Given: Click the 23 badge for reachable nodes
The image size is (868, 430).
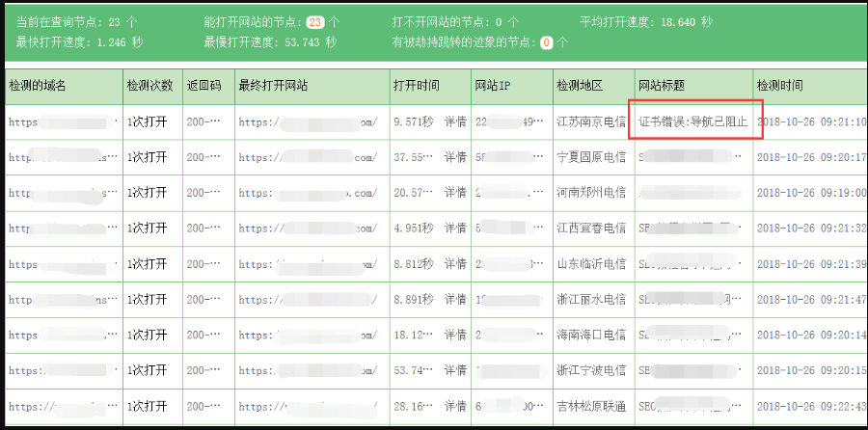Looking at the screenshot, I should pos(314,21).
